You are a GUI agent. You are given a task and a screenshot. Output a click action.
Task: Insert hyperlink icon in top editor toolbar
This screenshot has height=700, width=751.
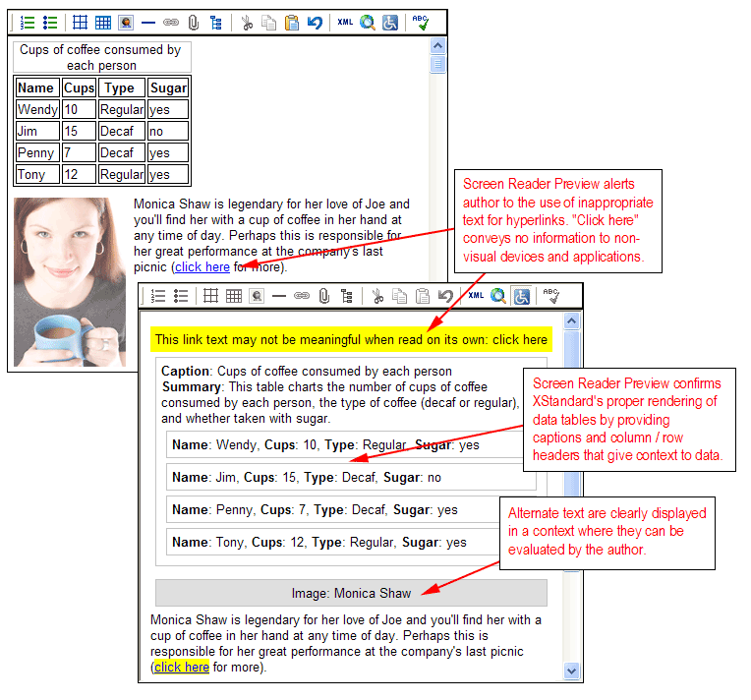click(171, 23)
